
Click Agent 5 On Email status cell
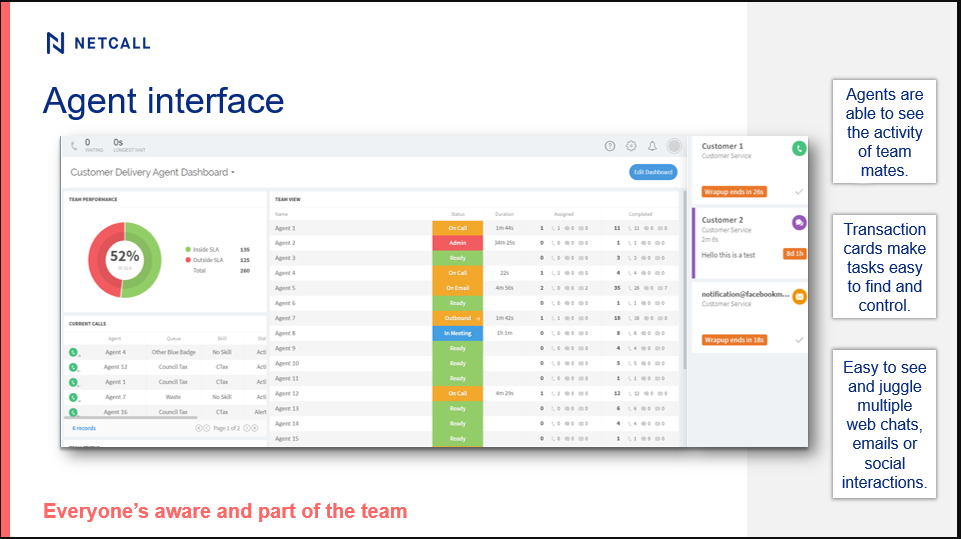(x=457, y=288)
